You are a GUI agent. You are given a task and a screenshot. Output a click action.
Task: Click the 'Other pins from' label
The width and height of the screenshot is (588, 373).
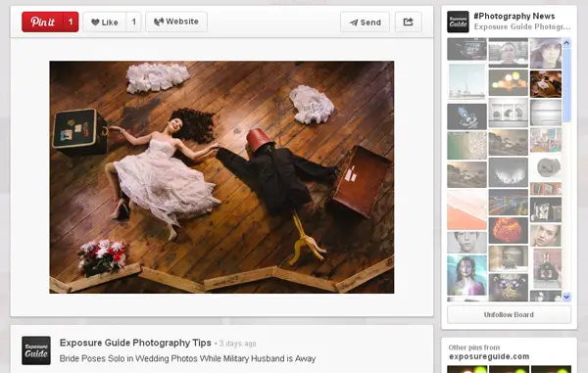click(x=474, y=348)
